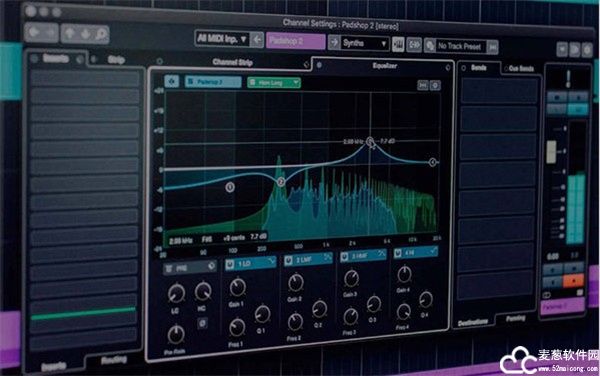
Task: Click the search magnifier icon in top-left toolbar
Action: [x=101, y=35]
